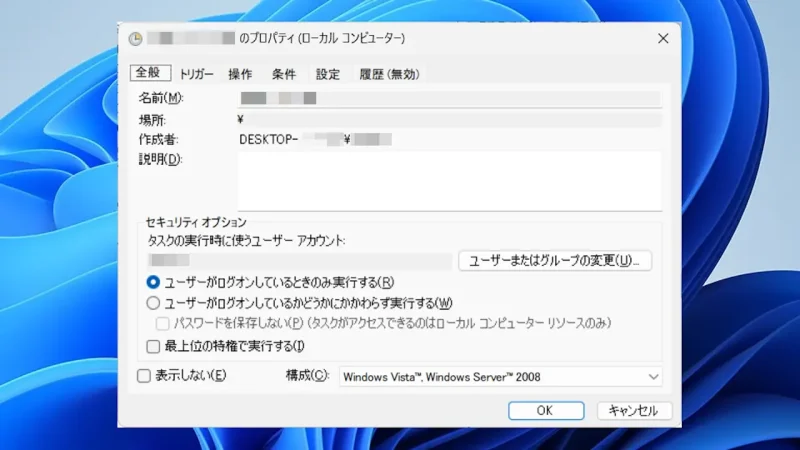Click the キャンセル button
800x450 pixels.
coord(634,411)
